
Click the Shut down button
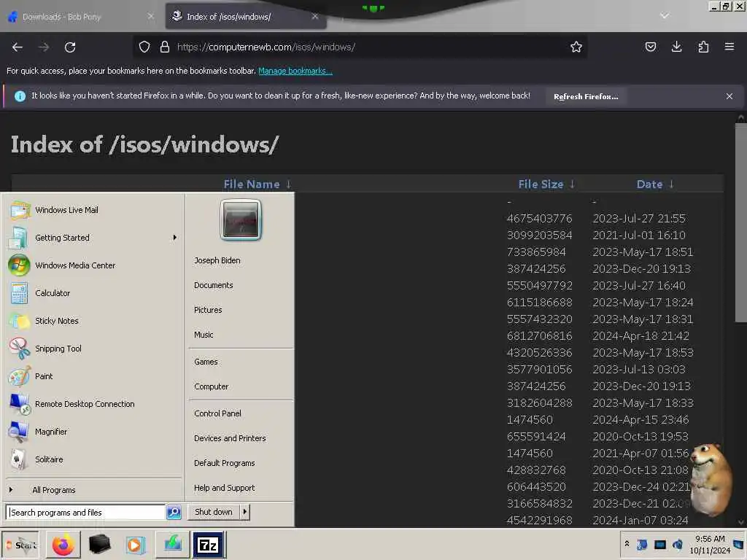[214, 512]
